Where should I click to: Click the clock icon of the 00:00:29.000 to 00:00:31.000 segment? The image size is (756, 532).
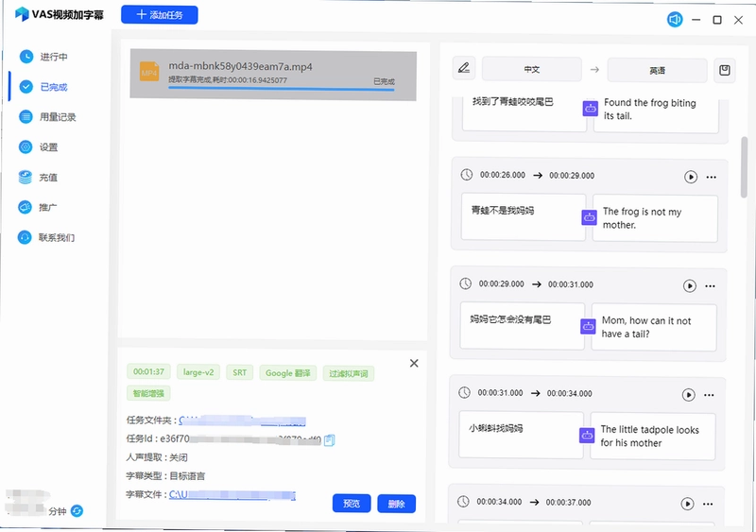(465, 283)
